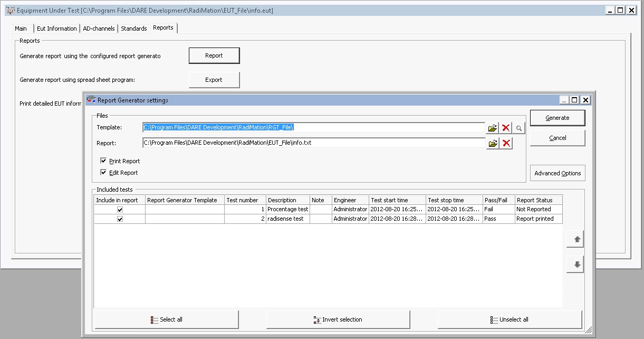The width and height of the screenshot is (644, 339).
Task: Browse for the Report file using folder icon
Action: click(492, 143)
